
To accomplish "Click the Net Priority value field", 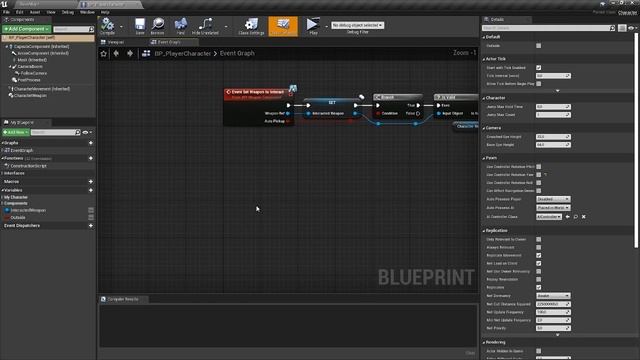I will point(553,328).
